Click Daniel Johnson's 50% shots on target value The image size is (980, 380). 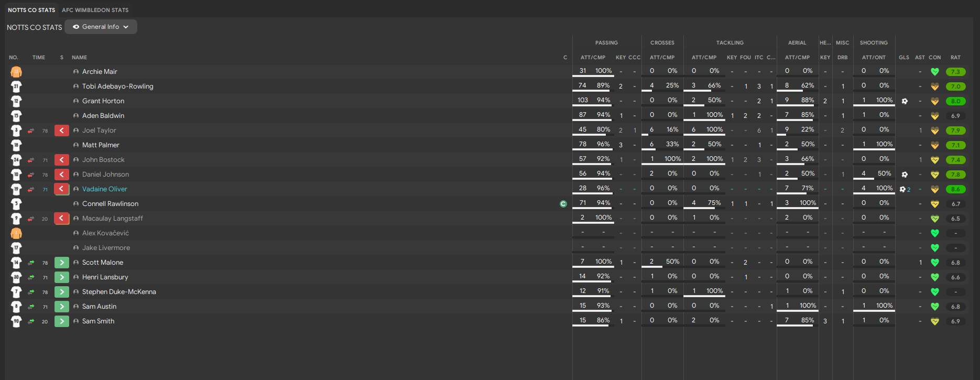click(x=884, y=173)
